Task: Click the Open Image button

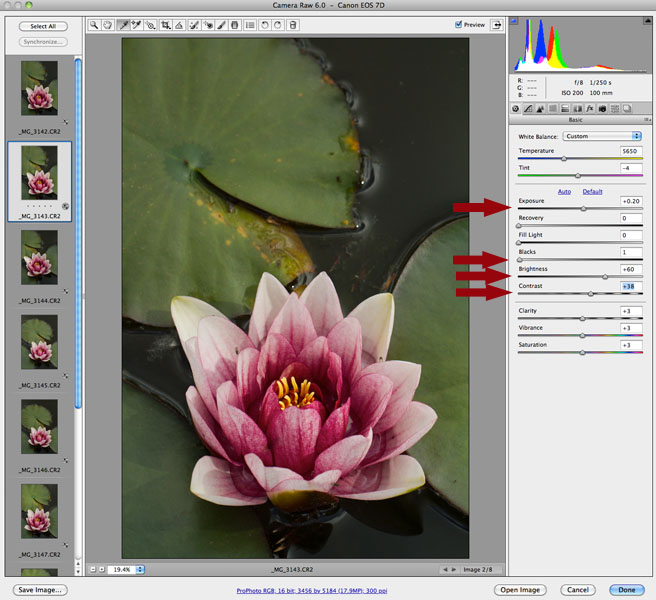Action: 520,590
